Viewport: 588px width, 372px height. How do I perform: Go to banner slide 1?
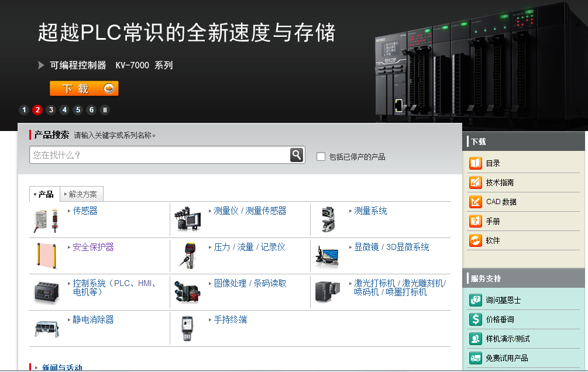(24, 110)
